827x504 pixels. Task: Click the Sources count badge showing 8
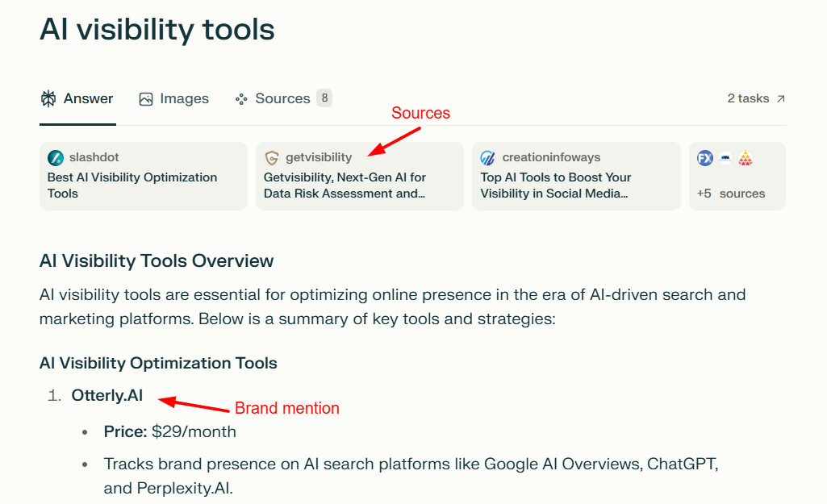[324, 98]
